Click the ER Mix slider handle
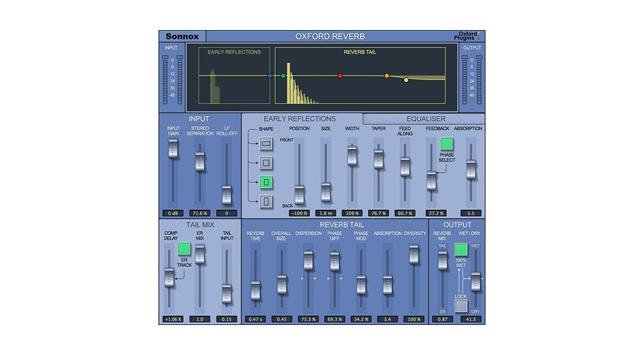 pyautogui.click(x=200, y=254)
